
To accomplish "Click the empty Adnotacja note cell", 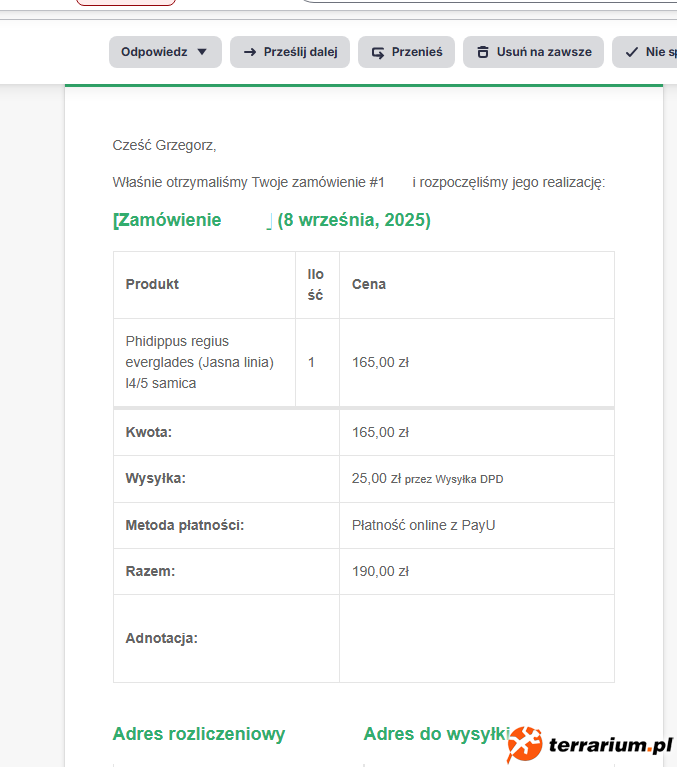I will [x=476, y=638].
